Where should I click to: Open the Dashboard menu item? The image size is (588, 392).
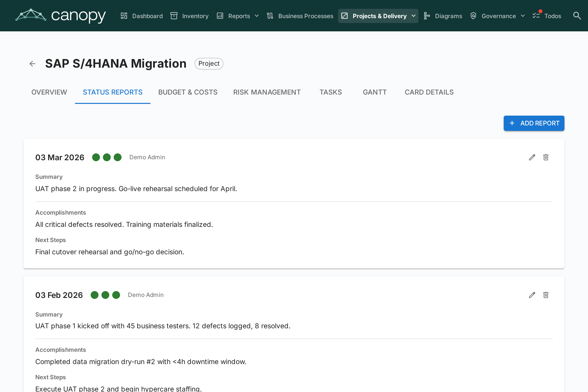tap(142, 16)
